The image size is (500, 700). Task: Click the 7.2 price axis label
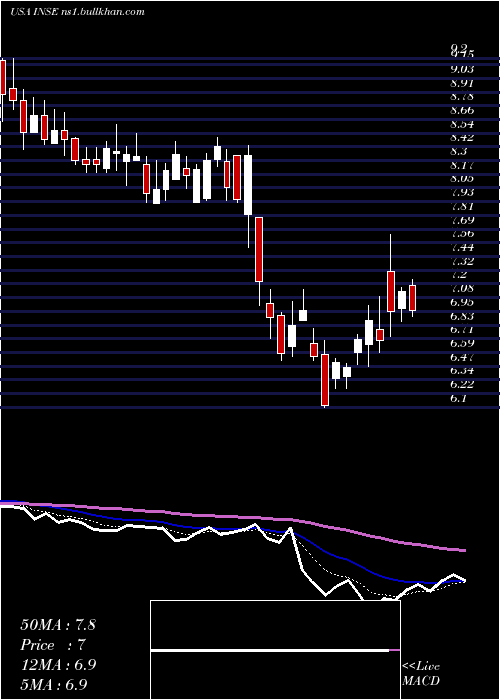coord(459,275)
